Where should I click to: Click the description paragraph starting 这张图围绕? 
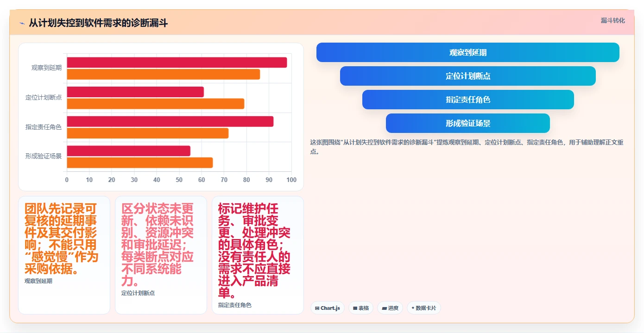pyautogui.click(x=467, y=147)
